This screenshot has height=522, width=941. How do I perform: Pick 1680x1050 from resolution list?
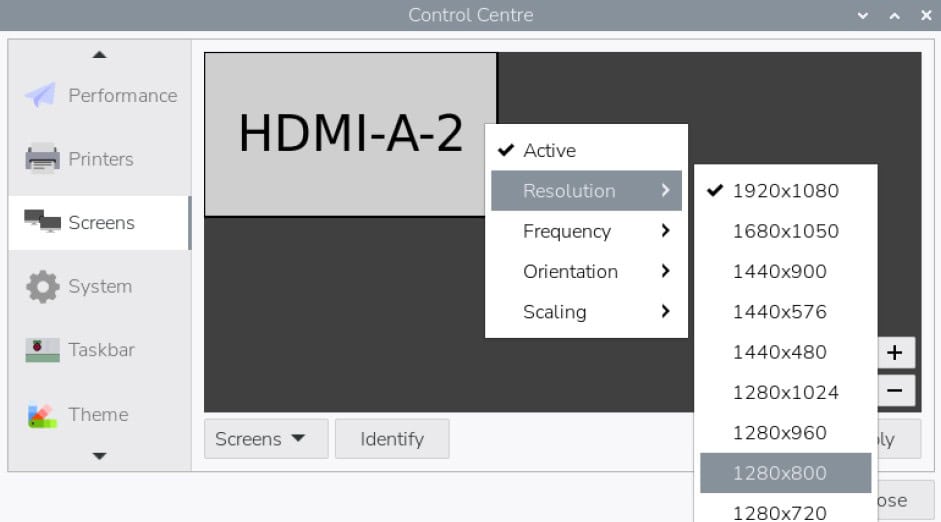click(785, 231)
